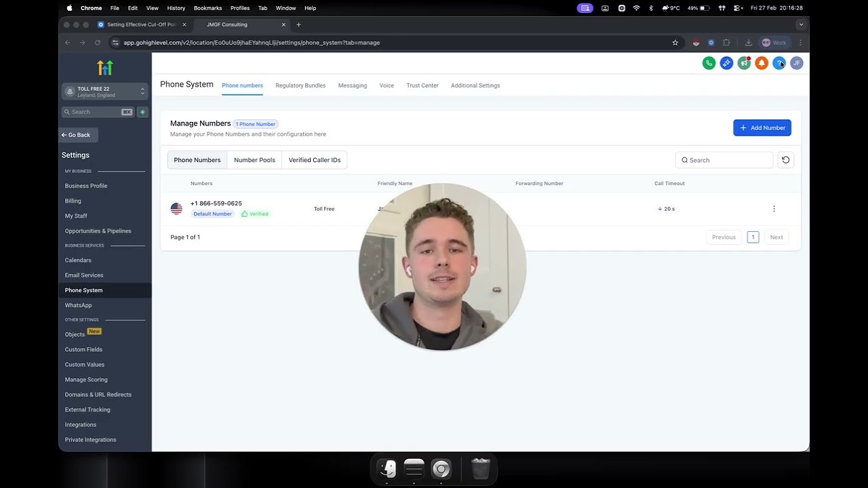
Task: Click the HighLevel arrows logo
Action: click(105, 68)
